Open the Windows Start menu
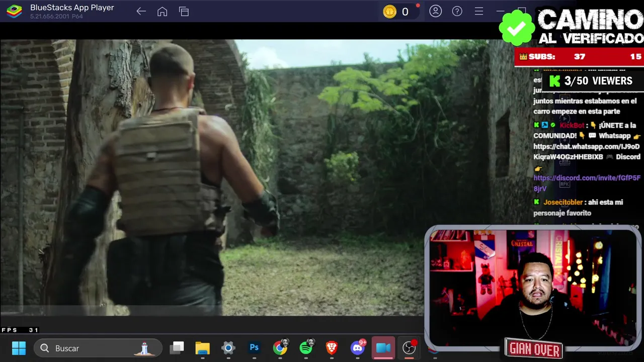This screenshot has height=362, width=644. tap(19, 348)
